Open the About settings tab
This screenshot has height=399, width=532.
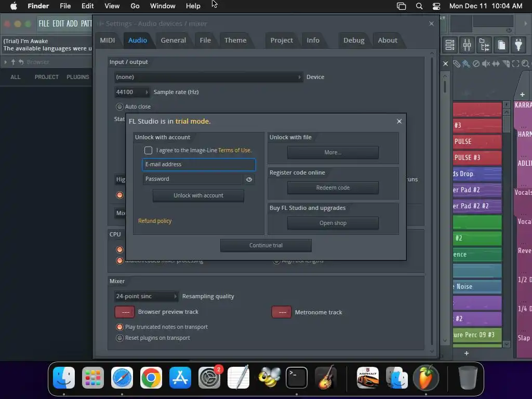pyautogui.click(x=388, y=40)
